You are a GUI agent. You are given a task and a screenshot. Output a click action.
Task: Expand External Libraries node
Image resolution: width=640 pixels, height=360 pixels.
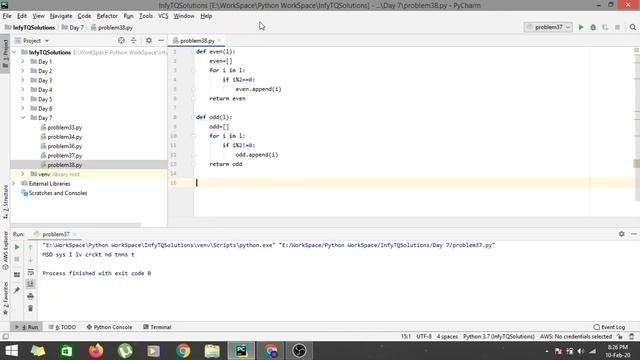[x=14, y=184]
